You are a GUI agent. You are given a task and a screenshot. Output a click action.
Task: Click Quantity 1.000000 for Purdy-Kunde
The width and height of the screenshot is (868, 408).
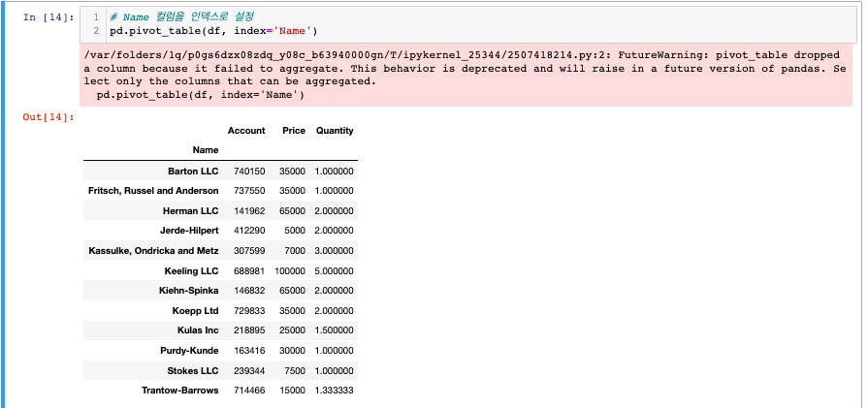click(335, 351)
